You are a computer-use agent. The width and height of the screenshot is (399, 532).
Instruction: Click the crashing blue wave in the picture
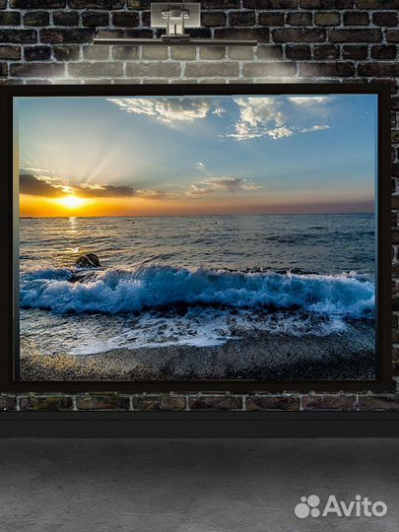(x=197, y=289)
